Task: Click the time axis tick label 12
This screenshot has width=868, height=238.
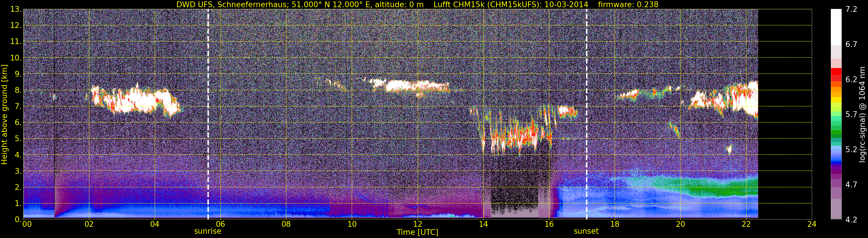Action: (x=417, y=224)
